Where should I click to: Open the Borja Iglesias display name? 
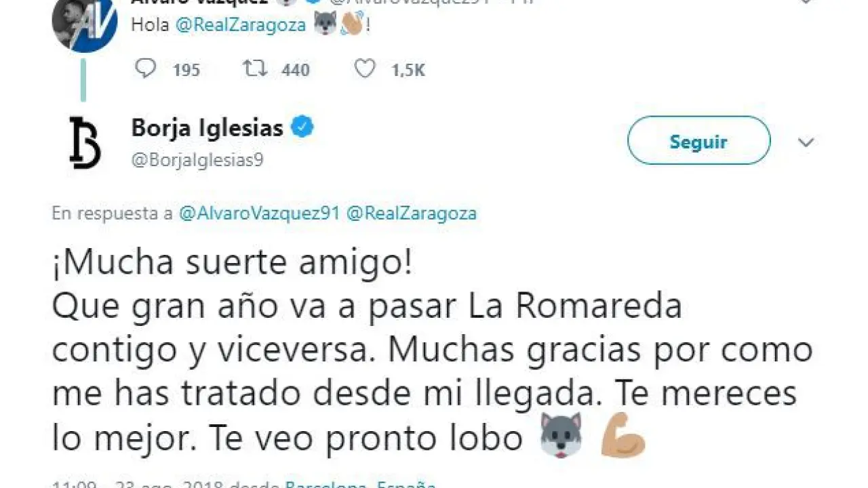(208, 128)
